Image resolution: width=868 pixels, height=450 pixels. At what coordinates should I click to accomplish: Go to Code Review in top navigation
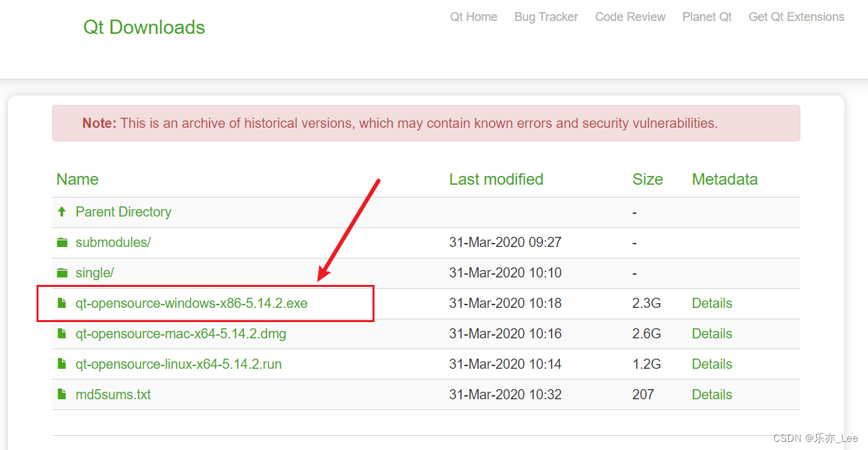(x=630, y=17)
